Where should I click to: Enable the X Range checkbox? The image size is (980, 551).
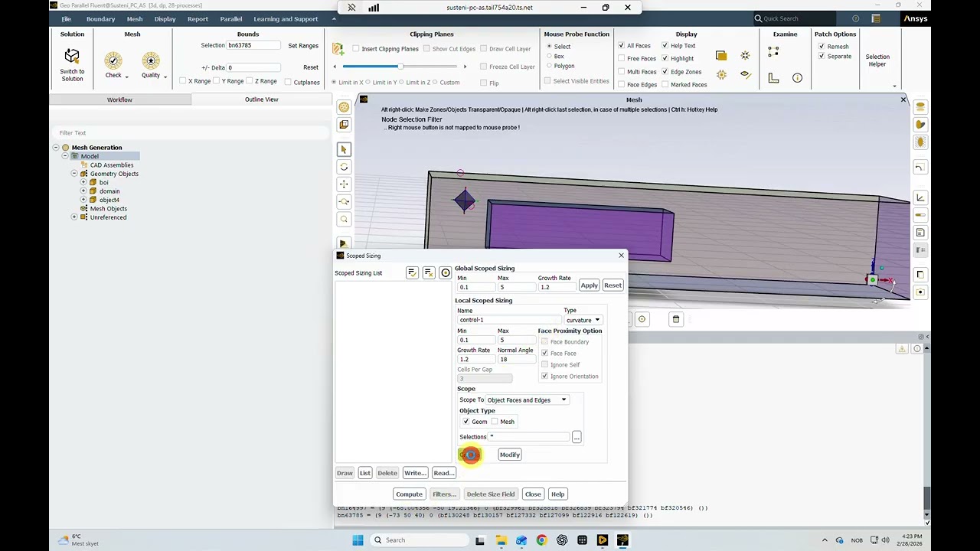[182, 81]
